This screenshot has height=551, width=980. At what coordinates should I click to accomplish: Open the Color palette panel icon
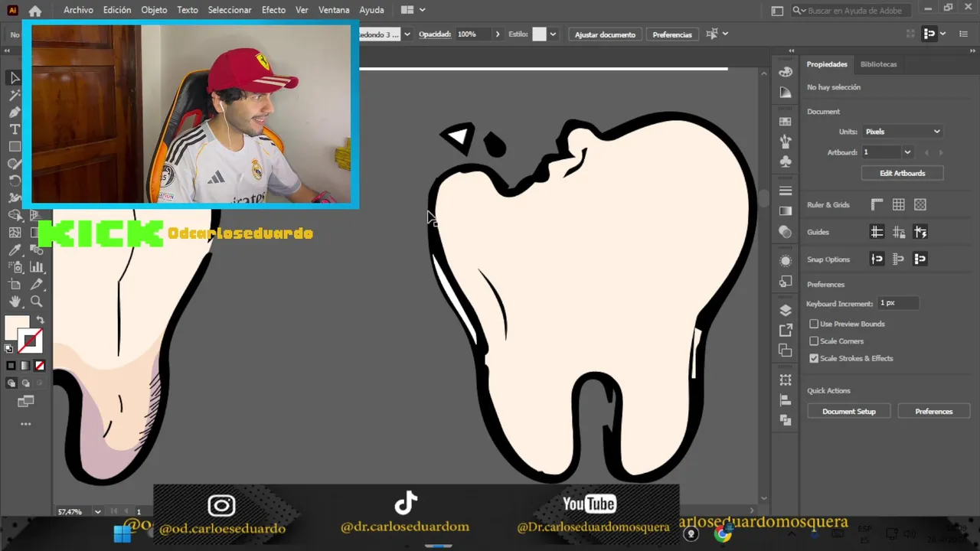click(x=786, y=71)
